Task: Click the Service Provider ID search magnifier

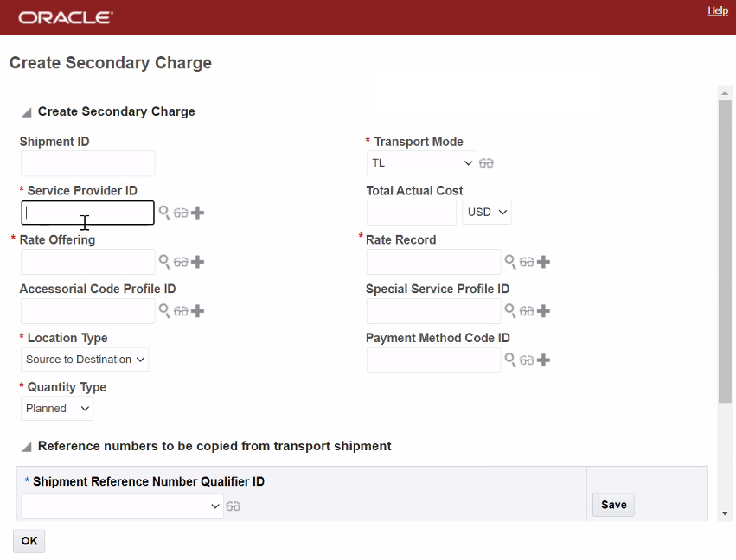Action: pyautogui.click(x=163, y=213)
